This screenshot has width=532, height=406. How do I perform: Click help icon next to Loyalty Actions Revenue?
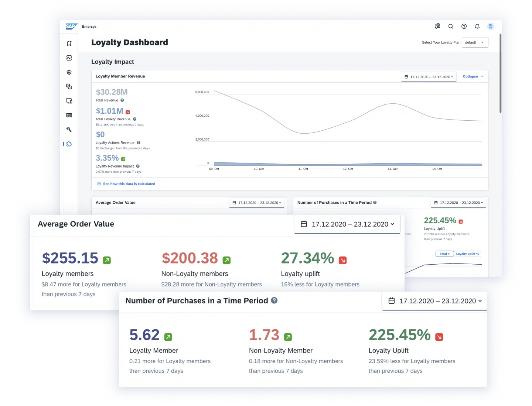(139, 142)
